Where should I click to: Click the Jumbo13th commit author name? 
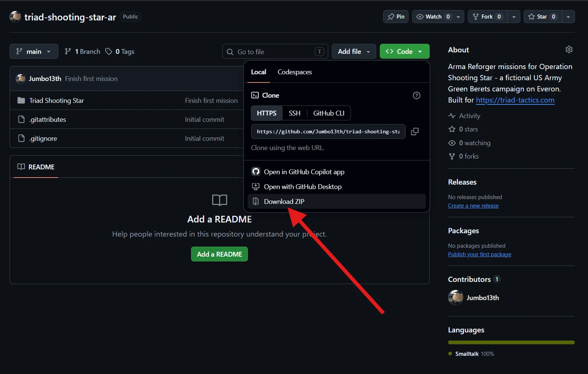point(45,79)
